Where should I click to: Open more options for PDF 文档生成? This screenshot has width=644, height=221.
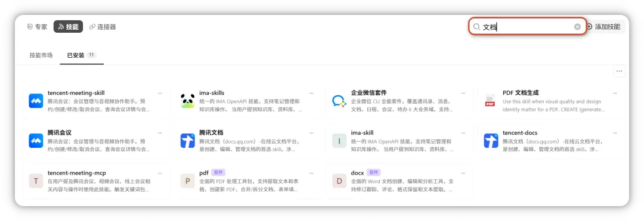pos(615,93)
